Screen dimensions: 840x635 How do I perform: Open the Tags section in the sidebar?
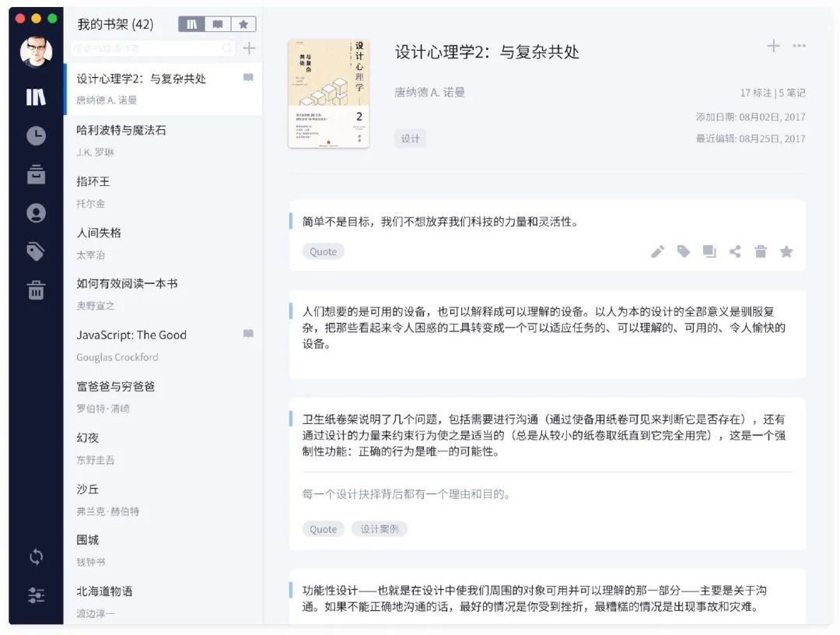tap(36, 249)
